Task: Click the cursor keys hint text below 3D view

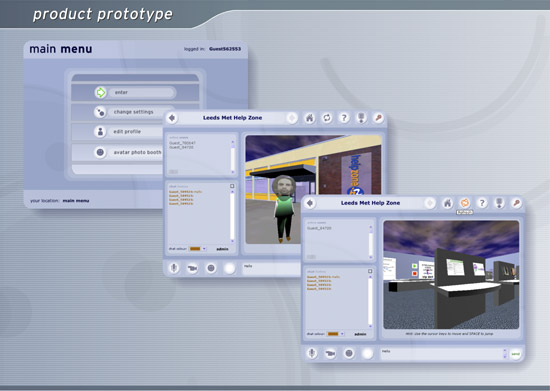Action: 449,334
